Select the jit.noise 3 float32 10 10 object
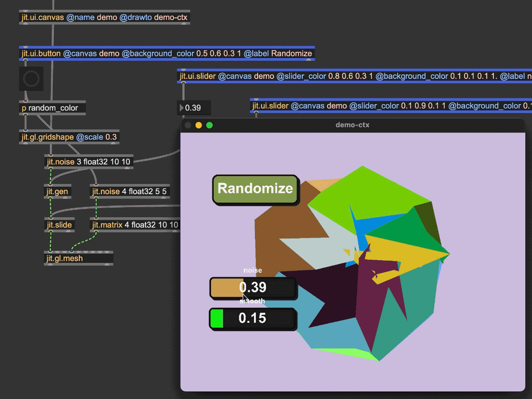The image size is (532, 399). pyautogui.click(x=89, y=162)
